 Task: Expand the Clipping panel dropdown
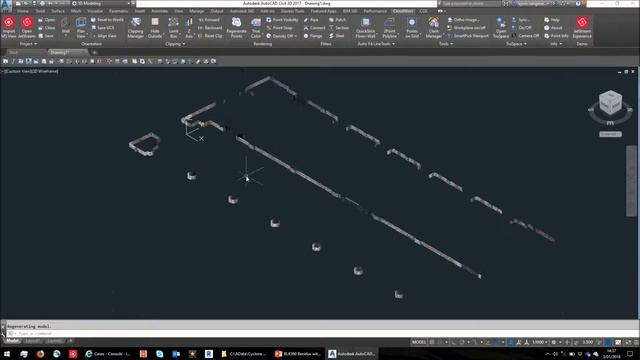click(175, 44)
